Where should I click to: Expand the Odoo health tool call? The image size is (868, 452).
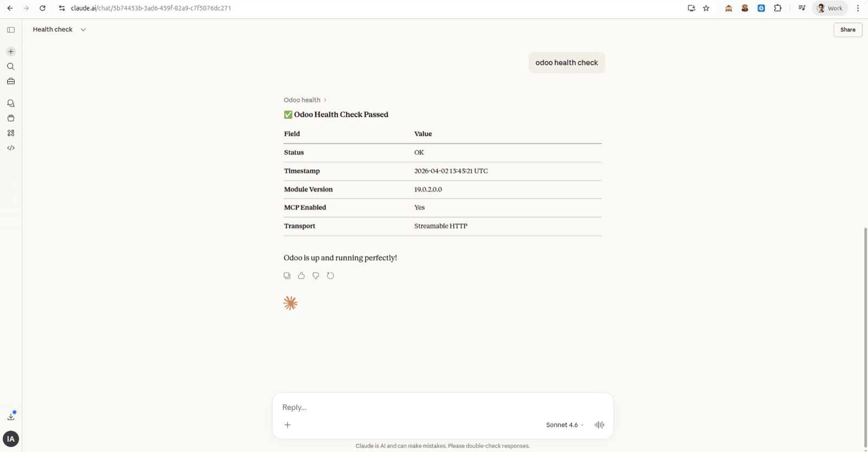point(305,100)
